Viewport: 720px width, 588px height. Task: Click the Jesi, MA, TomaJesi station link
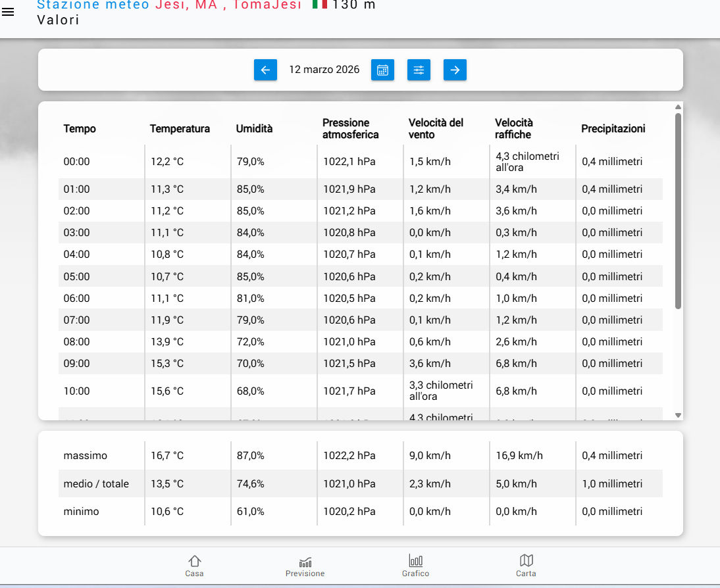(228, 5)
